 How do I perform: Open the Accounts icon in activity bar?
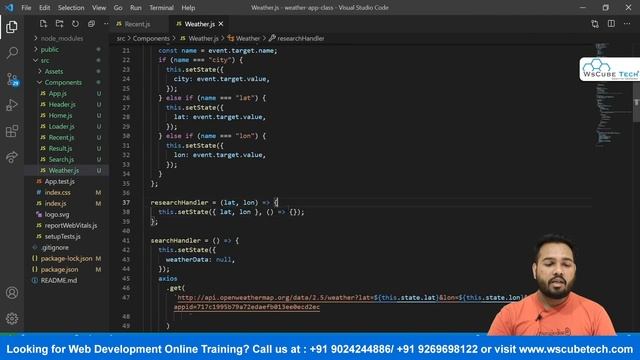point(12,293)
